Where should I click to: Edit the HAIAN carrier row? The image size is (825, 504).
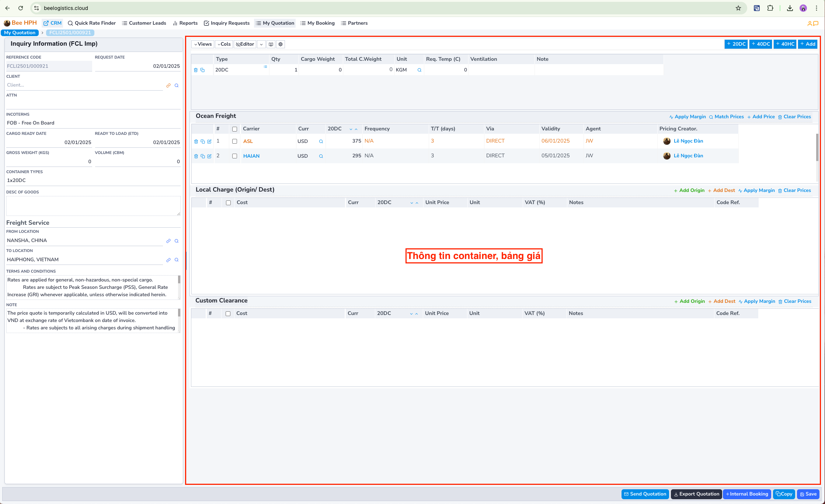[x=209, y=156]
